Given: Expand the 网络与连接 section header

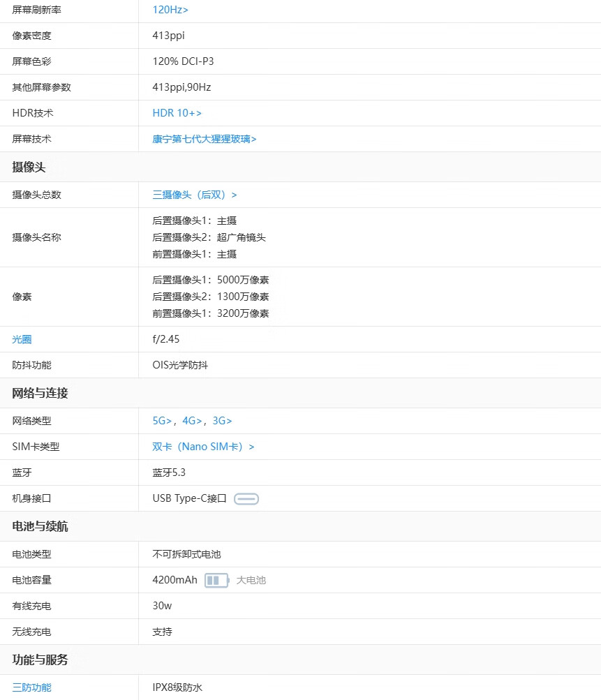Looking at the screenshot, I should [x=38, y=393].
